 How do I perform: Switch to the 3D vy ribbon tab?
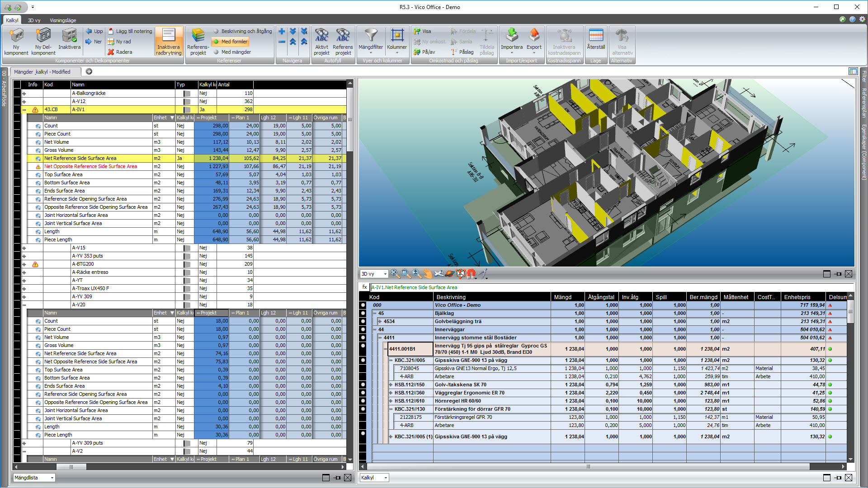pyautogui.click(x=34, y=20)
